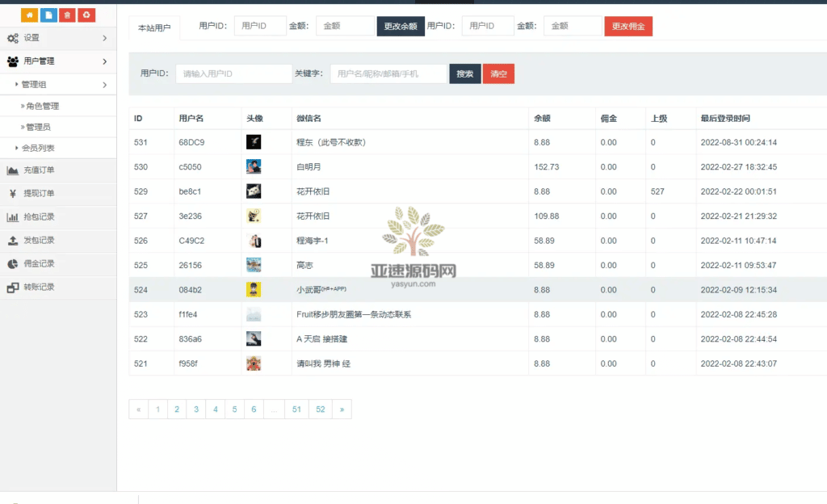Click the red trash icon in top toolbar
This screenshot has width=827, height=504.
click(x=68, y=15)
